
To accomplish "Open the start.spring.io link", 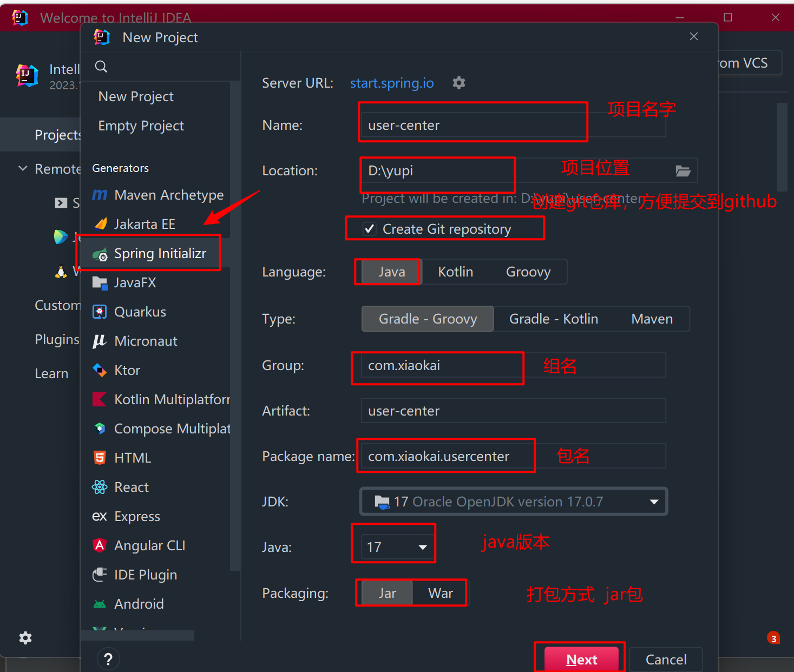I will pos(392,83).
